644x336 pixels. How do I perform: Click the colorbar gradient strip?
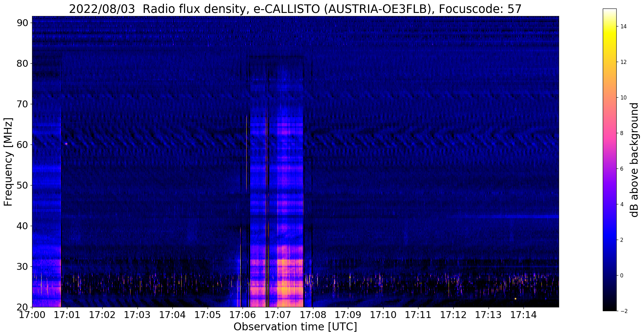[609, 160]
